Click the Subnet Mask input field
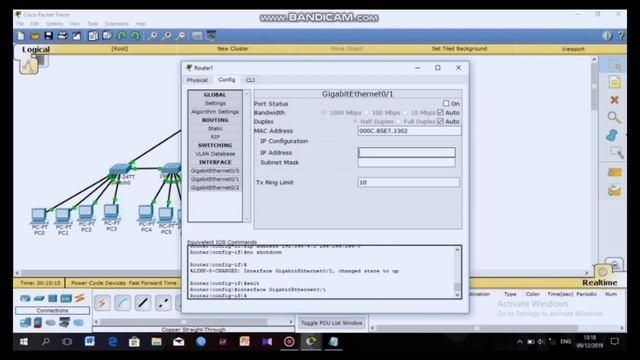Image resolution: width=640 pixels, height=360 pixels. pos(407,162)
